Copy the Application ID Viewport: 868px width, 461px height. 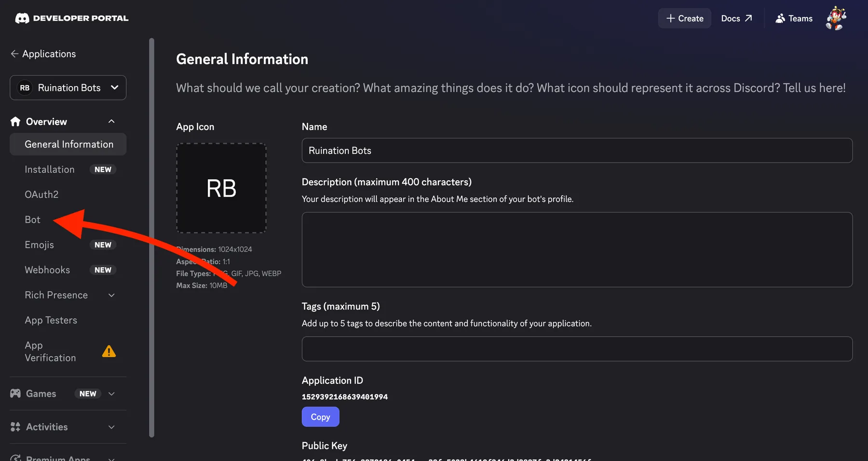click(x=321, y=417)
